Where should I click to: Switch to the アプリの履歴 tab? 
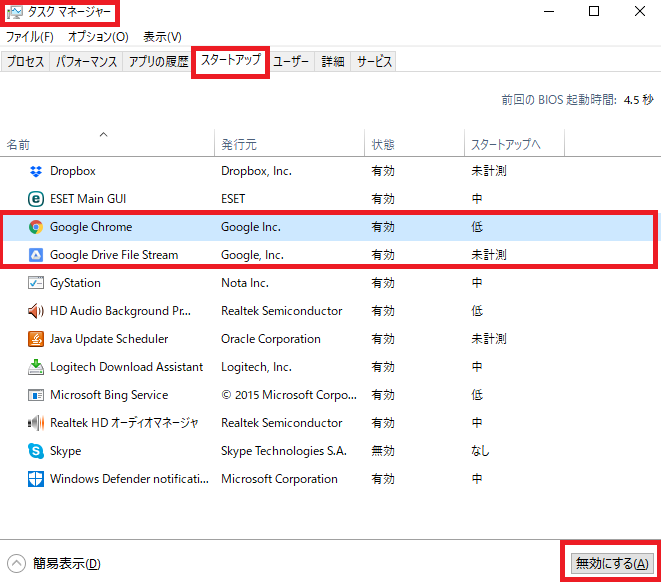[x=159, y=62]
